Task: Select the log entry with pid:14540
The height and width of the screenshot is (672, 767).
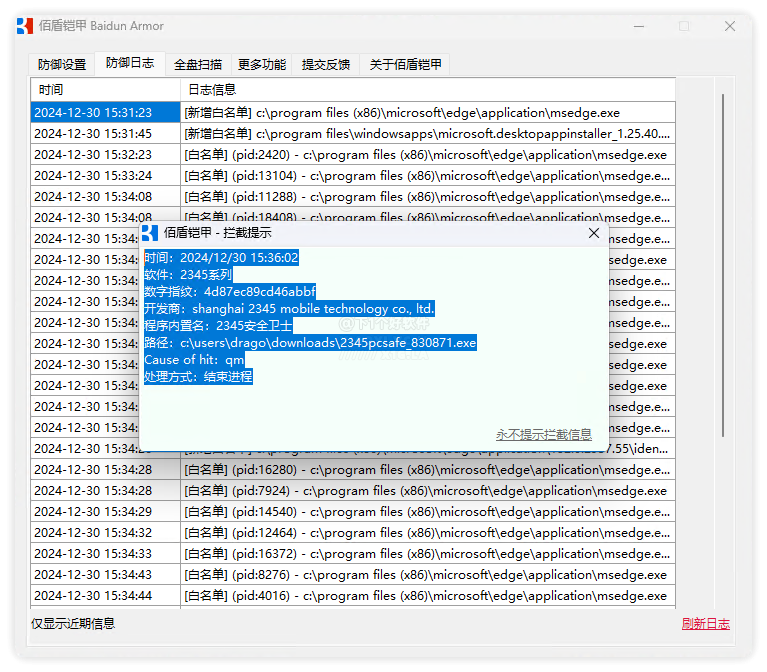Action: [x=353, y=512]
